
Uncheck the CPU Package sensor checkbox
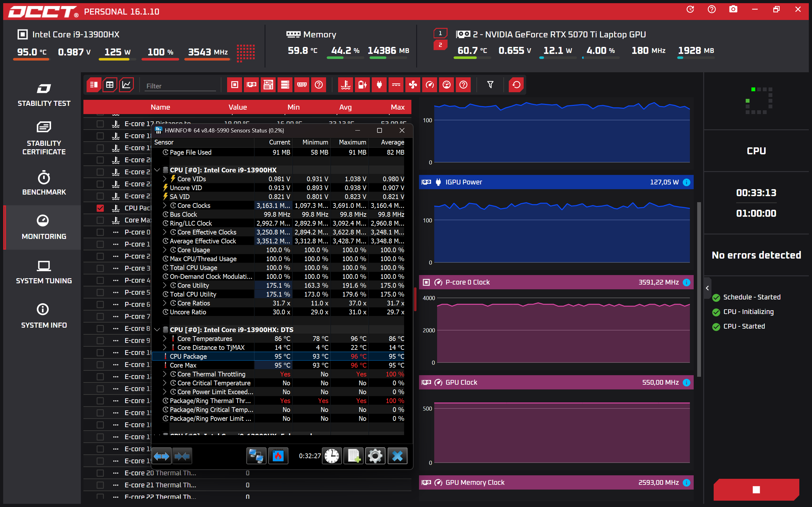click(100, 208)
